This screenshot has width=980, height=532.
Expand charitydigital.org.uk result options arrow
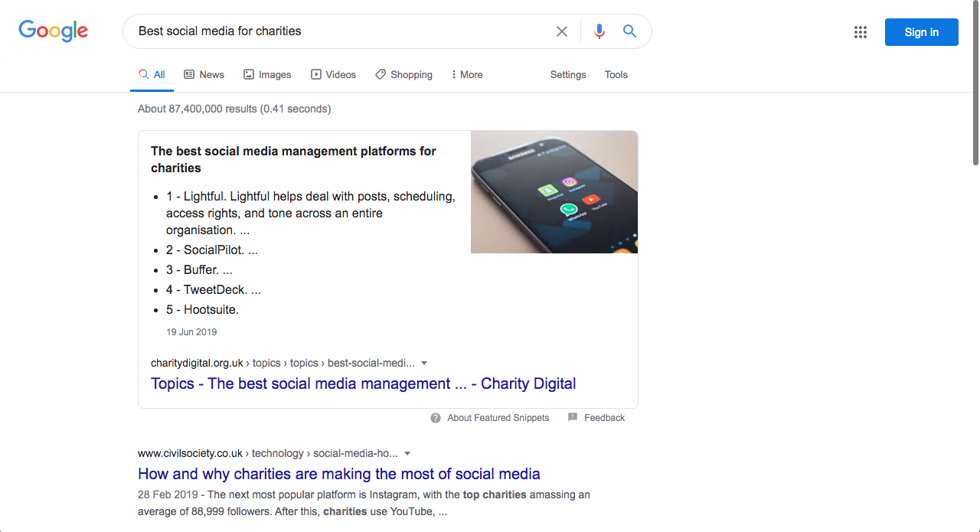click(x=424, y=364)
